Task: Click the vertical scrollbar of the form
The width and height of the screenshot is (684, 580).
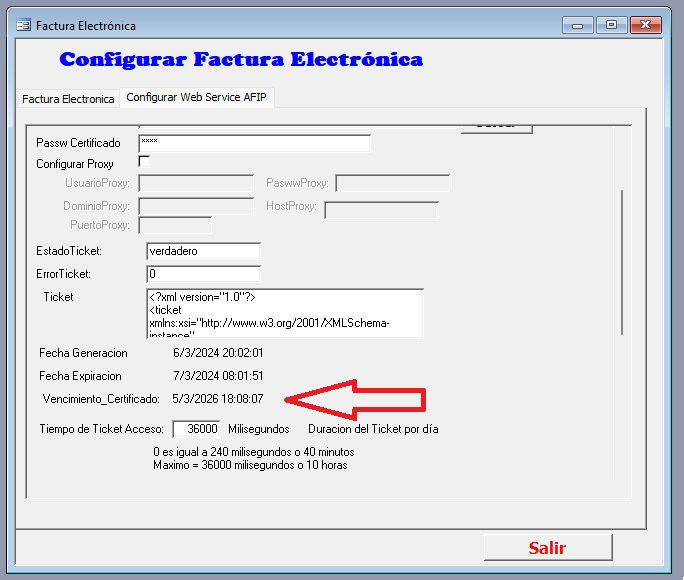Action: point(623,260)
